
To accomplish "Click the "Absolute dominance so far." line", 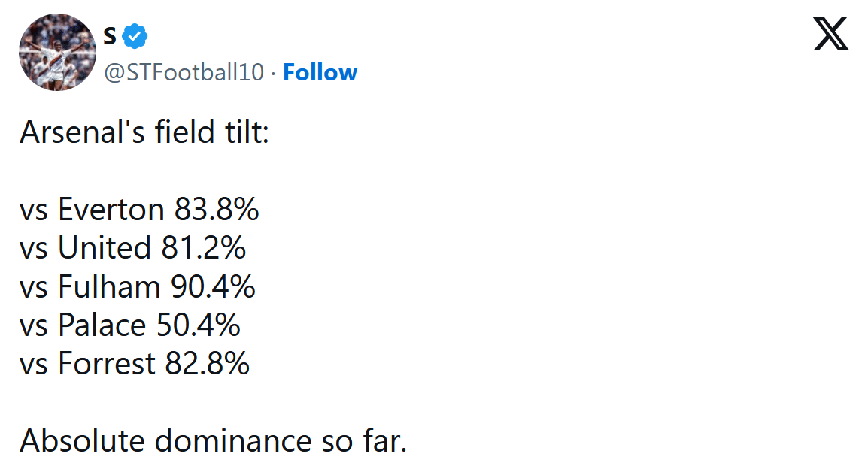I will (x=213, y=441).
